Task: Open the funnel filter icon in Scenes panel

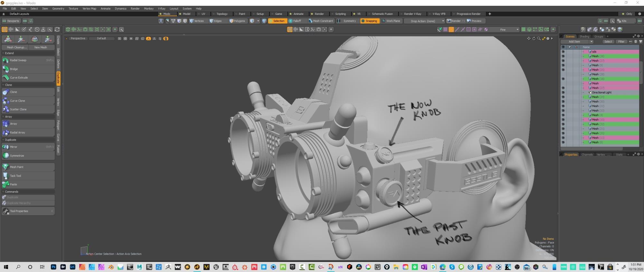Action: pyautogui.click(x=640, y=42)
